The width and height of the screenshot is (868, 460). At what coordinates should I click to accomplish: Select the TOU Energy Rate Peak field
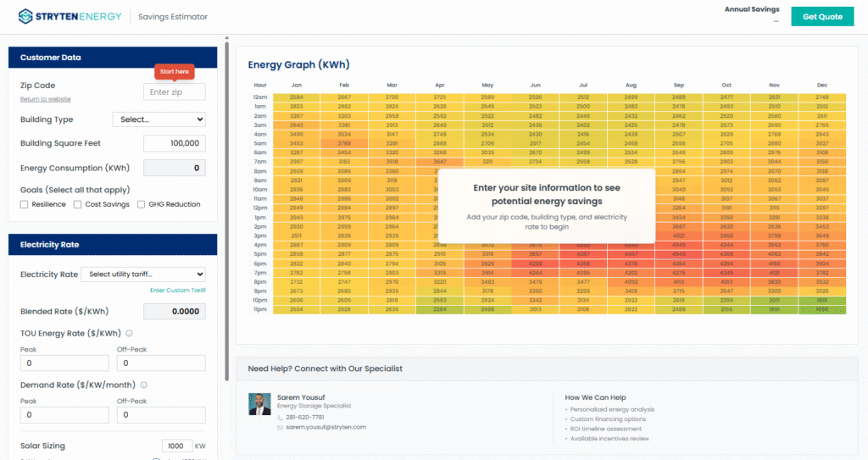point(64,363)
